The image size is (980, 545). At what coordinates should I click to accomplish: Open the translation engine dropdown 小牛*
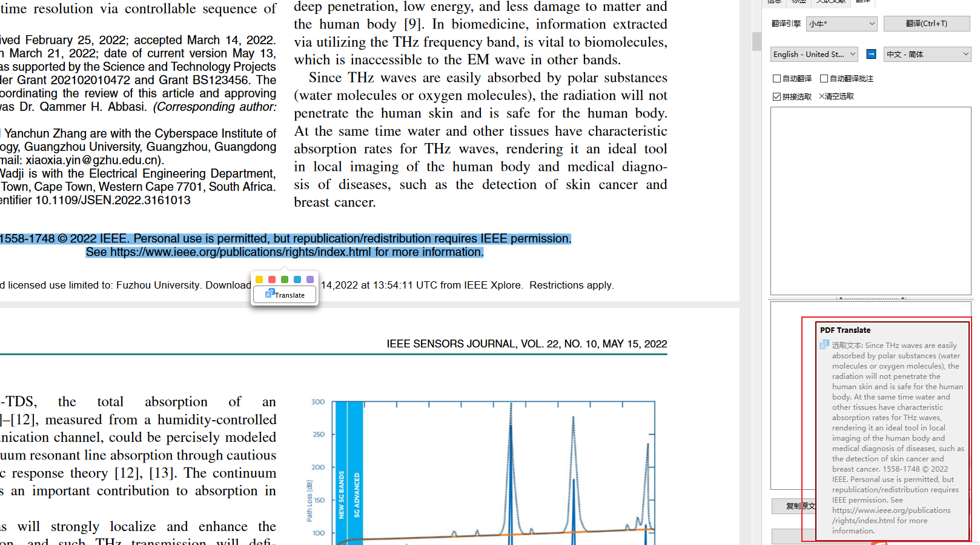[842, 24]
